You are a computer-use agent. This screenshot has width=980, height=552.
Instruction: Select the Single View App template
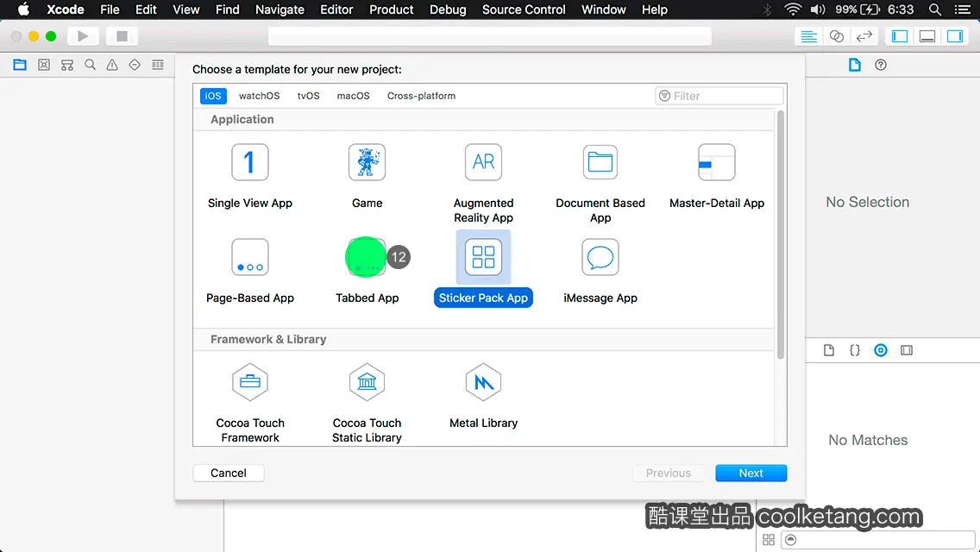coord(249,177)
